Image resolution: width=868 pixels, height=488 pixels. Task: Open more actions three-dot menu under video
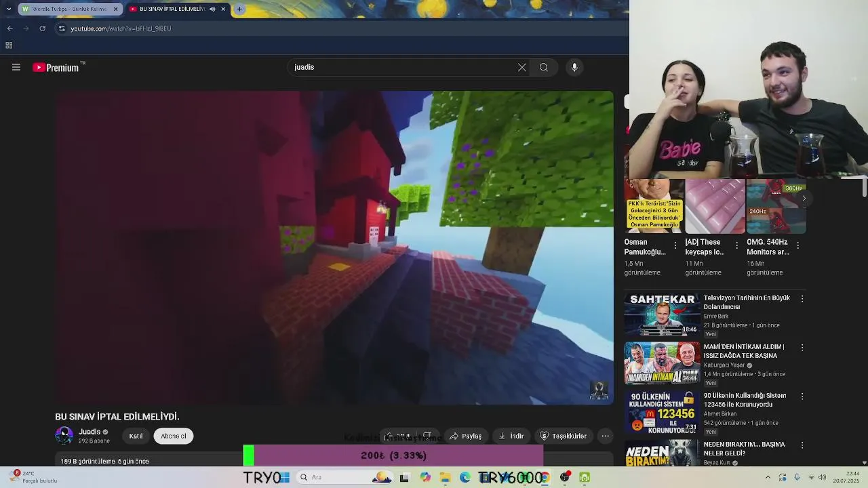coord(606,436)
